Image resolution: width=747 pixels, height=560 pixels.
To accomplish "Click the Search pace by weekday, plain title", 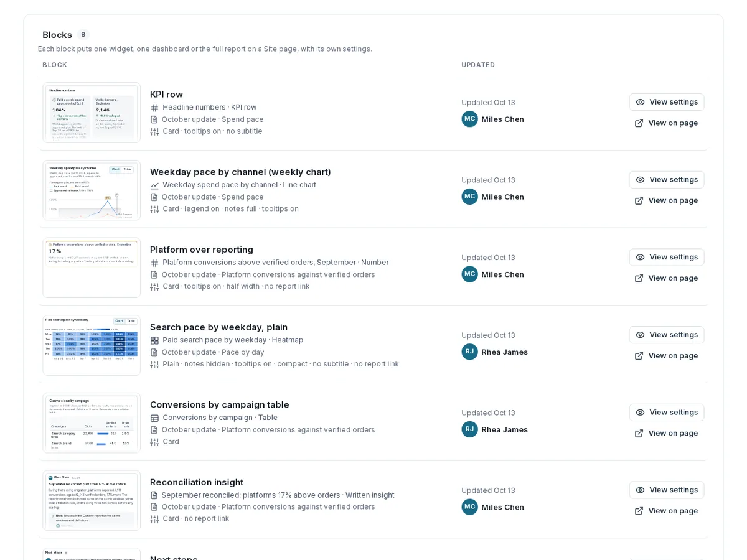I will click(x=218, y=327).
